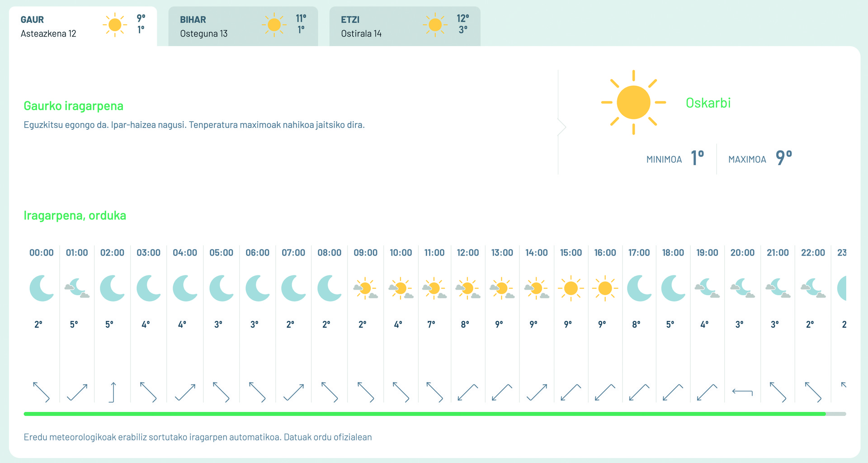Viewport: 868px width, 463px height.
Task: Click the cloudy moon icon at 01:00
Action: click(77, 288)
